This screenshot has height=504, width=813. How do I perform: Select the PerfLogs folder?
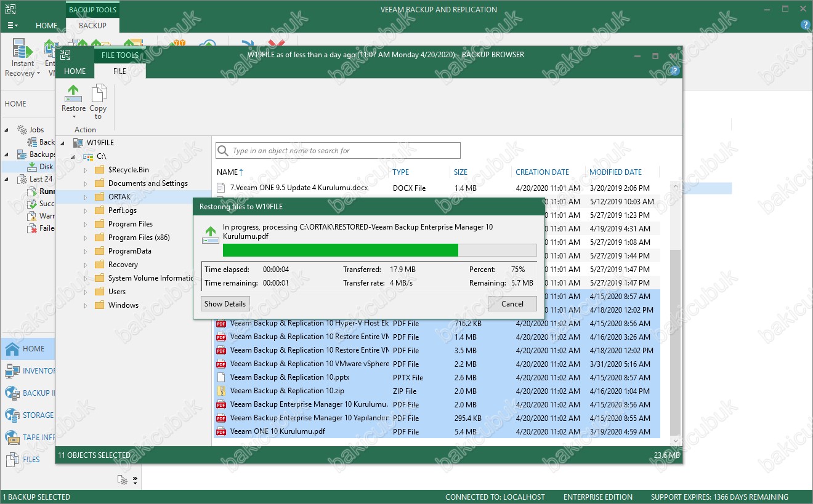pyautogui.click(x=122, y=210)
